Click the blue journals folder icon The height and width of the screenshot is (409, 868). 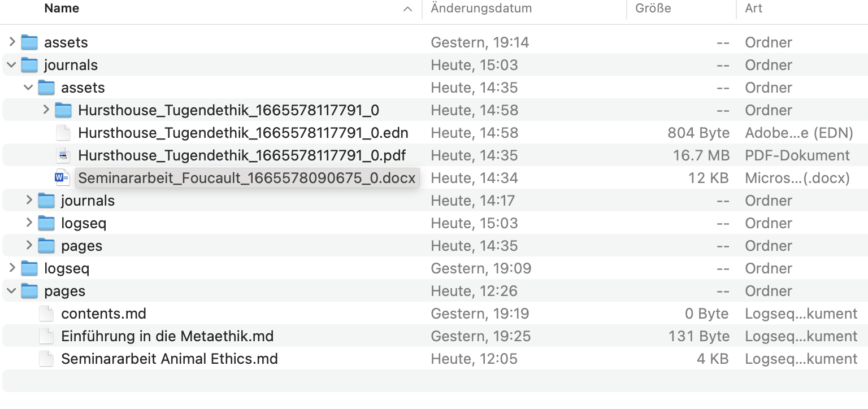tap(29, 64)
